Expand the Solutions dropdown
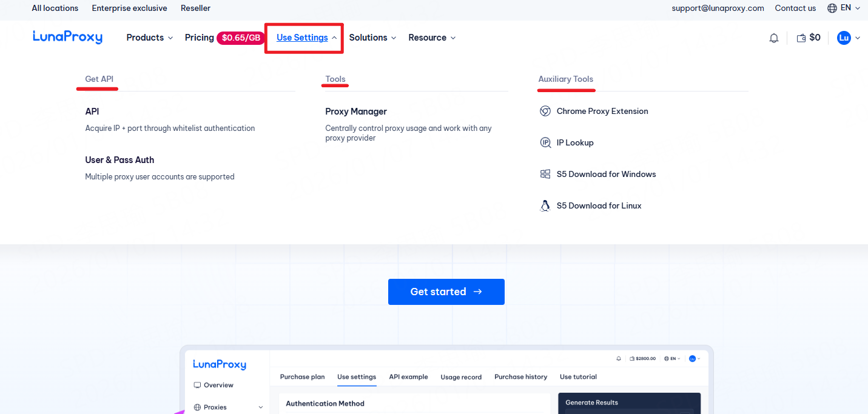868x414 pixels. (x=372, y=38)
